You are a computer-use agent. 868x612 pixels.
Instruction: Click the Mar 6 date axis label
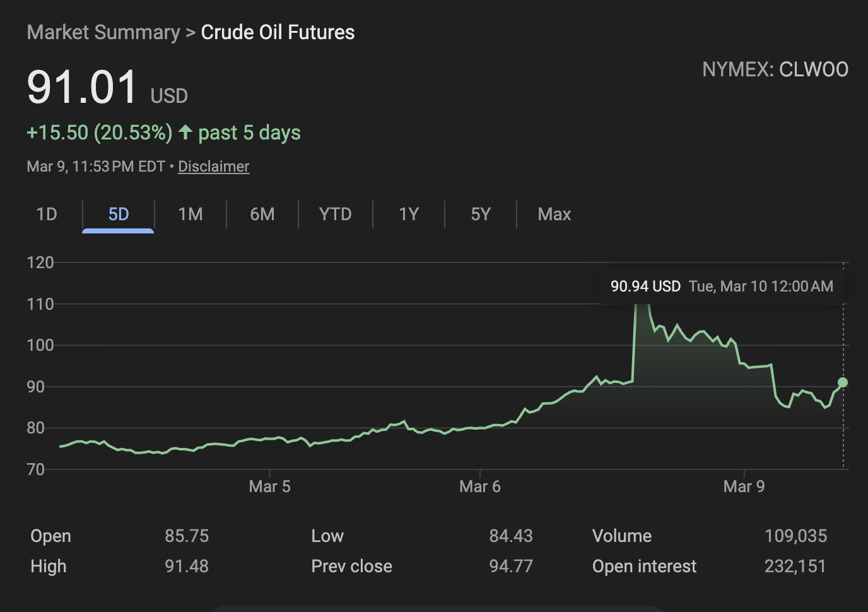(x=479, y=486)
